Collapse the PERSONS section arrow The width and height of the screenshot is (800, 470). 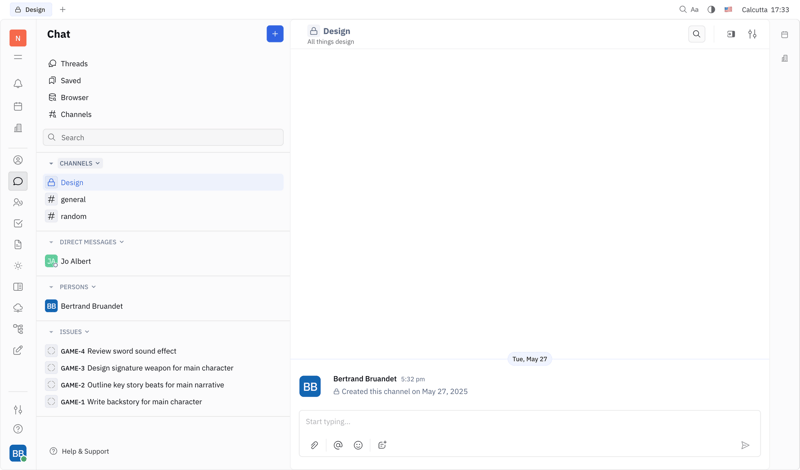tap(51, 287)
